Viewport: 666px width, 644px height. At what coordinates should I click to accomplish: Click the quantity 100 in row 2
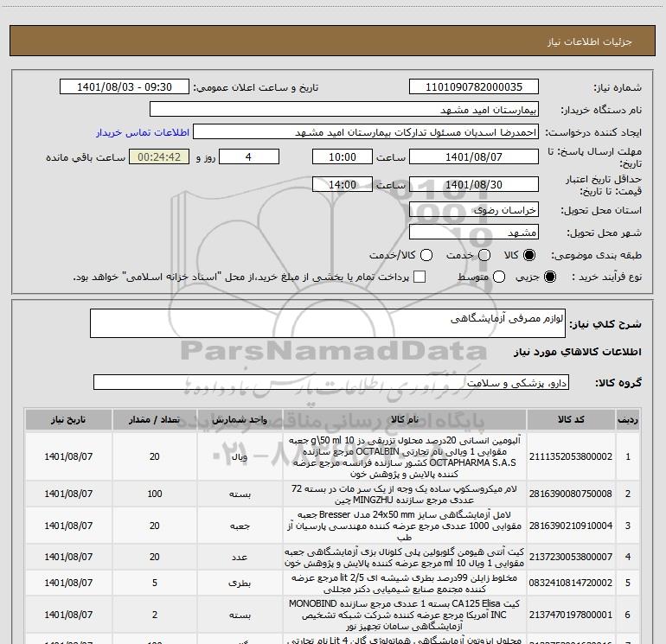coord(155,494)
